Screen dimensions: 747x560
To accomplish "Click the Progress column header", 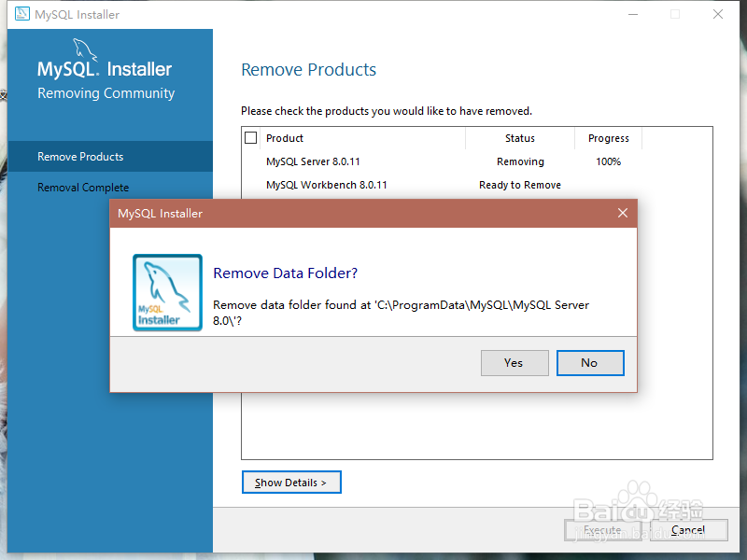I will click(609, 138).
